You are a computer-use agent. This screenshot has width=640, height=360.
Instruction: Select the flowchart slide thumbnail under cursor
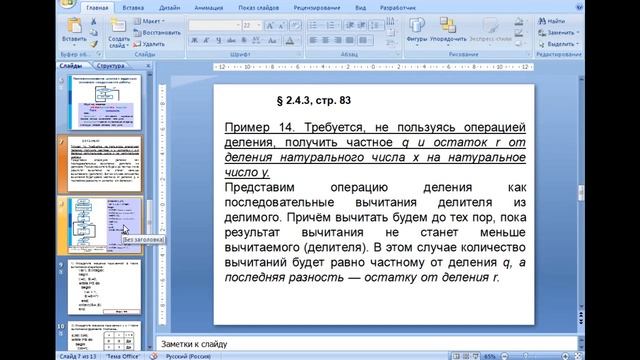[x=104, y=225]
